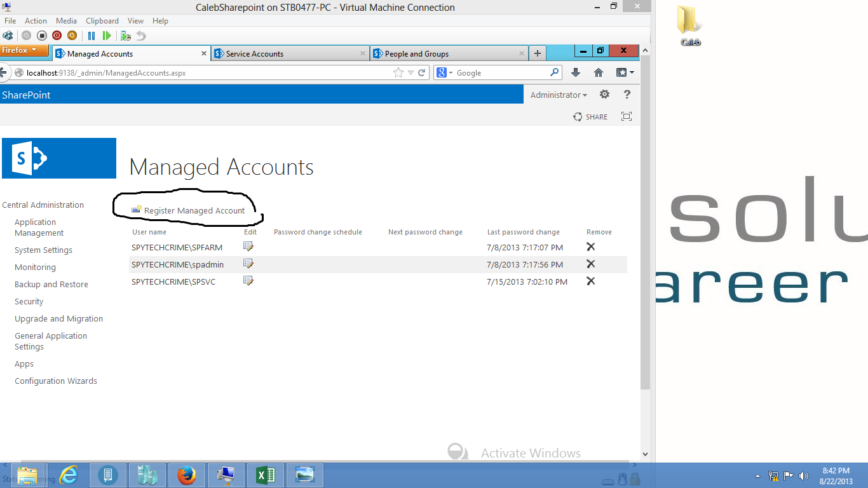Edit the SPYTECHCRIME\SPFARM account

click(x=248, y=247)
